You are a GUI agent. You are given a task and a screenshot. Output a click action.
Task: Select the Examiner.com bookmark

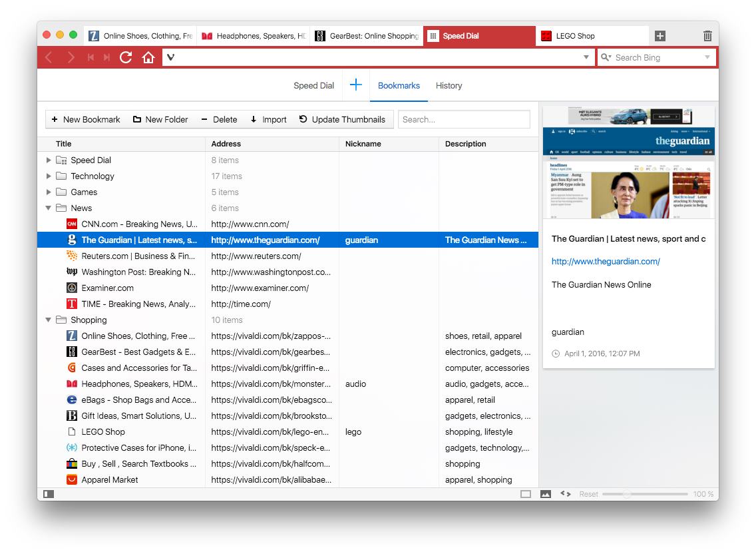tap(288, 288)
